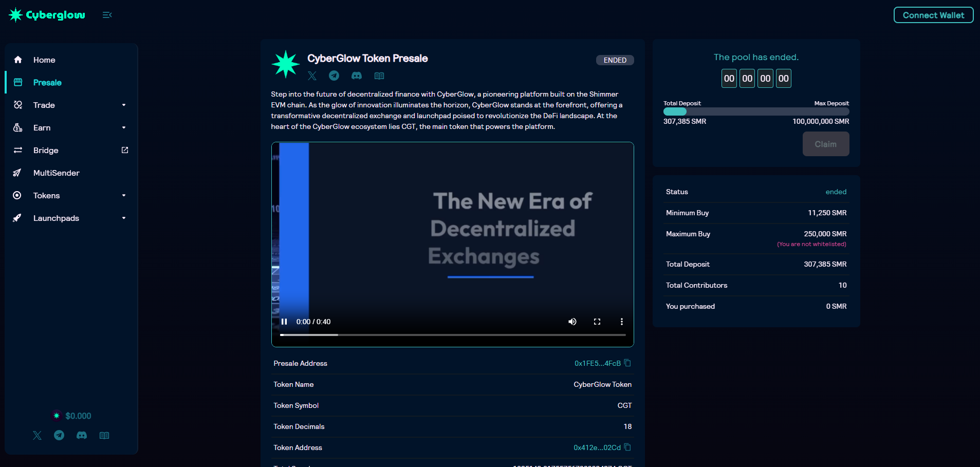
Task: Click the 100,000,000 SMR max deposit text
Action: pyautogui.click(x=821, y=121)
